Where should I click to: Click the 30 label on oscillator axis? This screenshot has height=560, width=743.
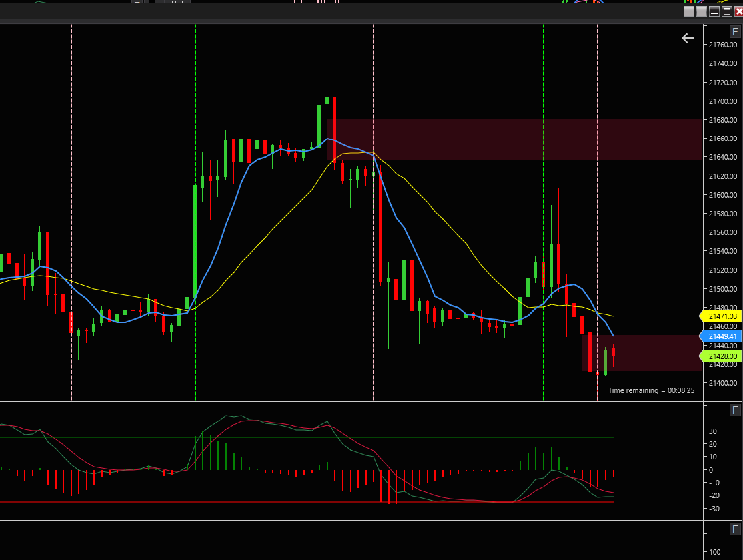[x=712, y=431]
